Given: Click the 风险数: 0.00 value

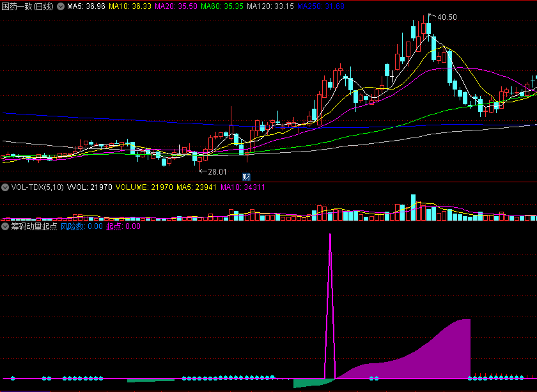Looking at the screenshot, I should 82,226.
